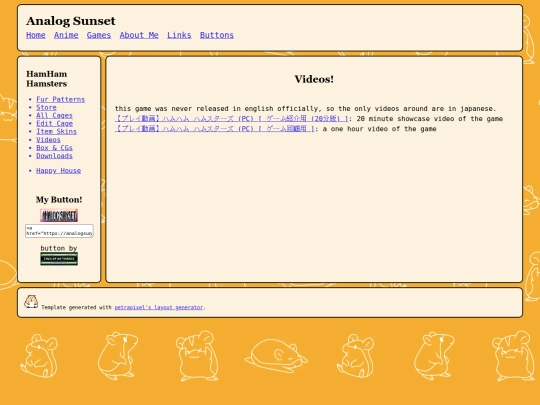Image resolution: width=540 pixels, height=405 pixels.
Task: Click the button creator's dark badge image
Action: (x=59, y=259)
